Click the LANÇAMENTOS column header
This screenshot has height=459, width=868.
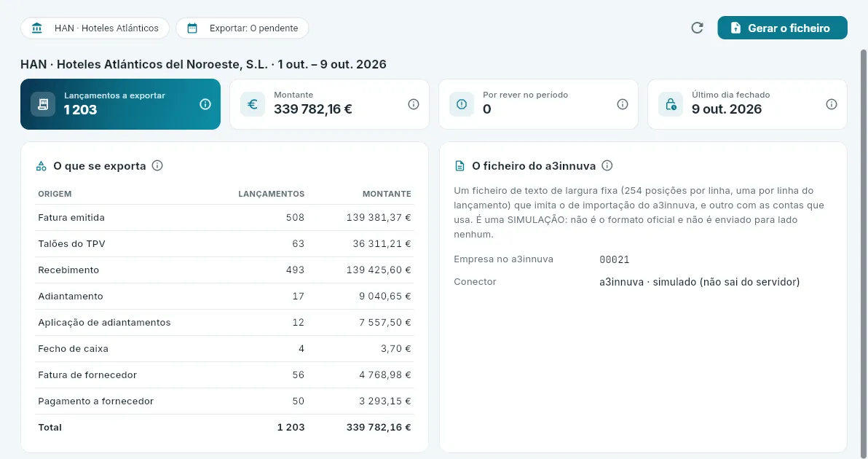pyautogui.click(x=271, y=194)
